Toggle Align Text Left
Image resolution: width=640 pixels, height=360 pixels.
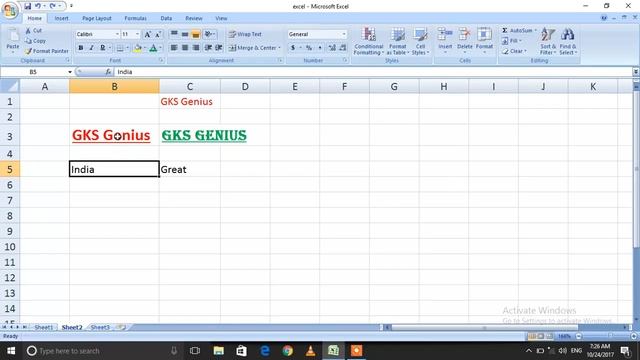[174, 48]
